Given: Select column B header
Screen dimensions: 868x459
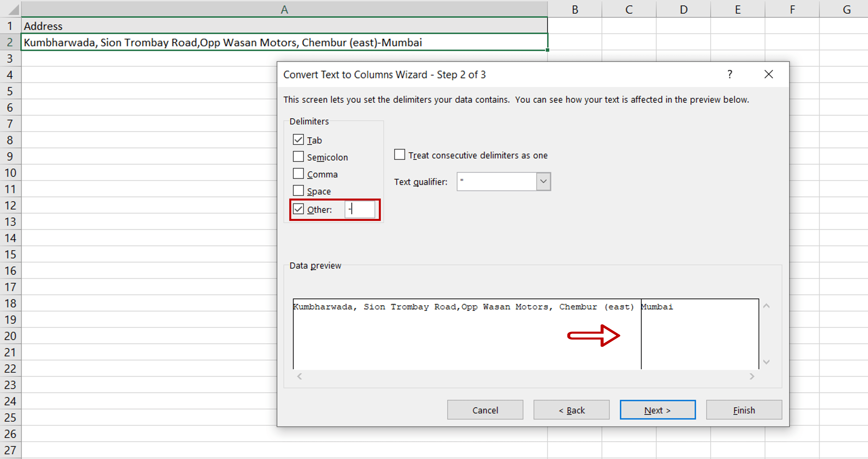Looking at the screenshot, I should pyautogui.click(x=575, y=9).
